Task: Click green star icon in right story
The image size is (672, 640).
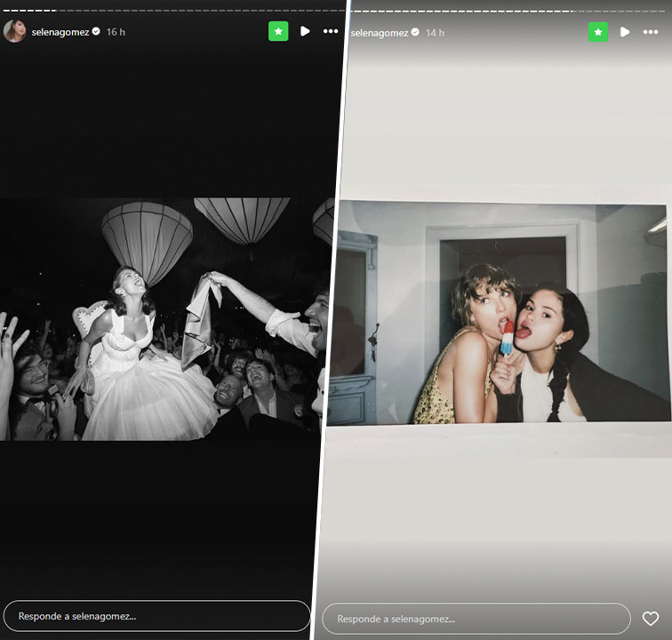Action: 598,32
